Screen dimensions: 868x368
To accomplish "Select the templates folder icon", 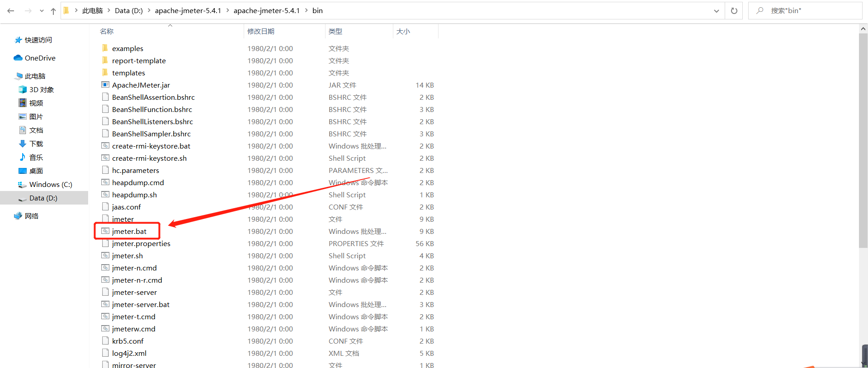I will pyautogui.click(x=105, y=72).
